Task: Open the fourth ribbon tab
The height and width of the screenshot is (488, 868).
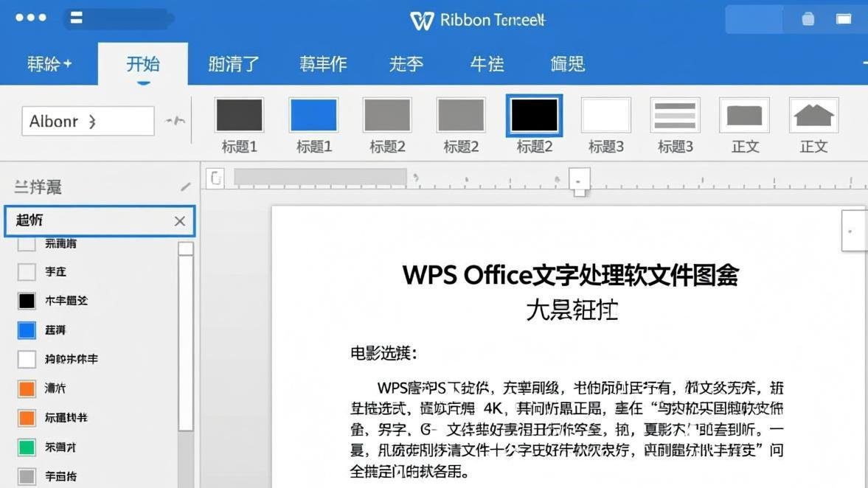Action: click(323, 64)
